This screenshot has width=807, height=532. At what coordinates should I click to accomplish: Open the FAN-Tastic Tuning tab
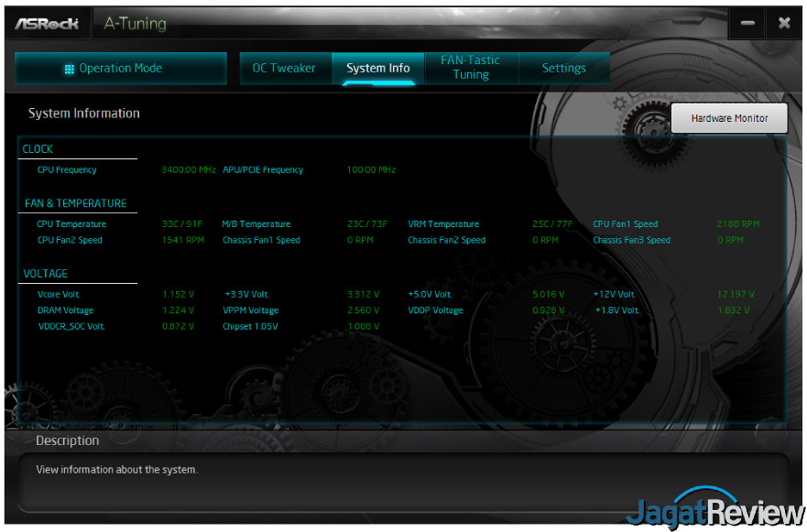point(471,66)
